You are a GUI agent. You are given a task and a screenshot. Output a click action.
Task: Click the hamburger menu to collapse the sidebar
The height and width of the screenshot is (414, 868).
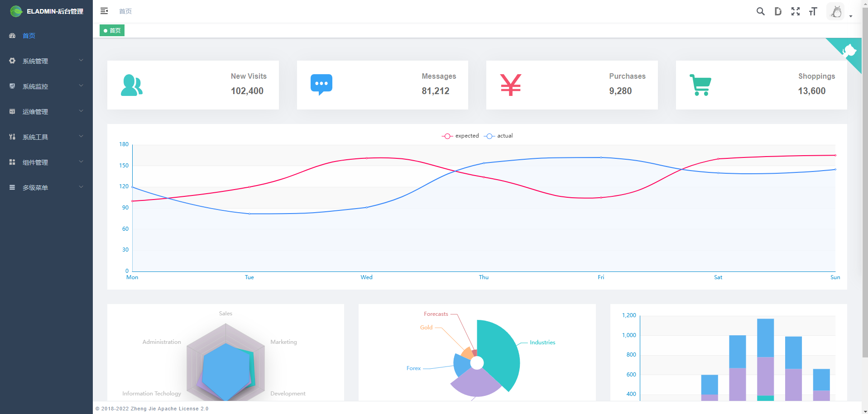tap(104, 11)
